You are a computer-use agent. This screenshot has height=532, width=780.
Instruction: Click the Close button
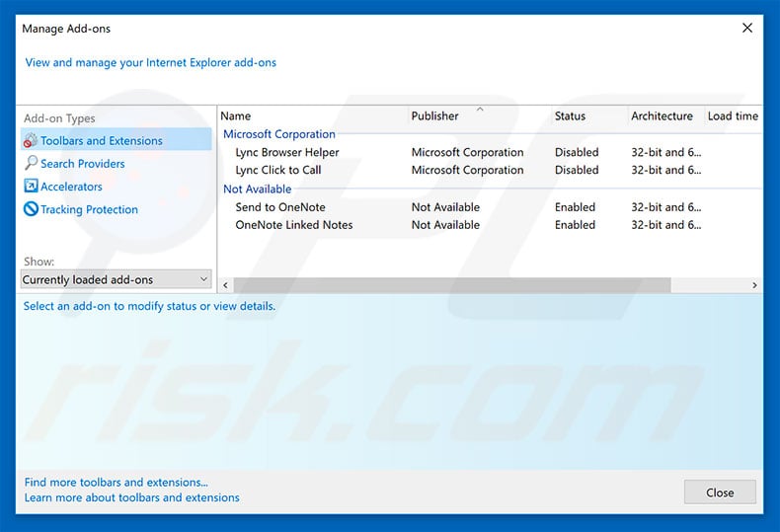(x=720, y=493)
